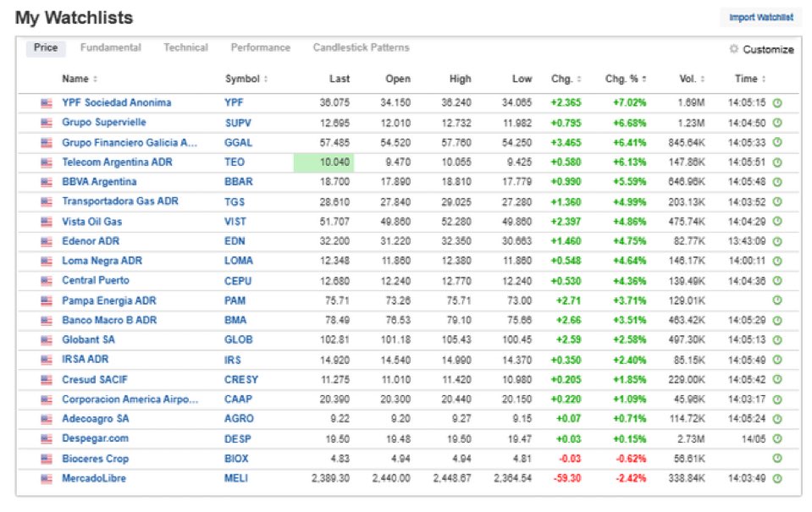Viewport: 812px width, 512px height.
Task: Click the -2.42% change value
Action: 631,478
